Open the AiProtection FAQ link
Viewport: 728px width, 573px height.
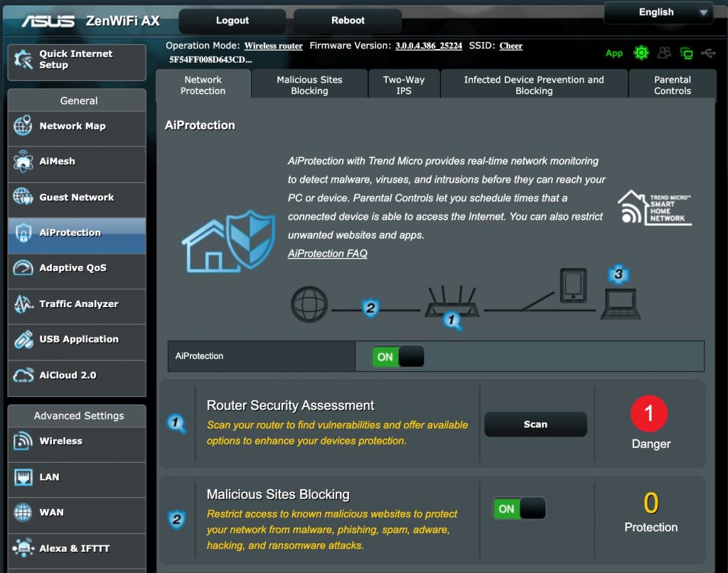pos(327,254)
